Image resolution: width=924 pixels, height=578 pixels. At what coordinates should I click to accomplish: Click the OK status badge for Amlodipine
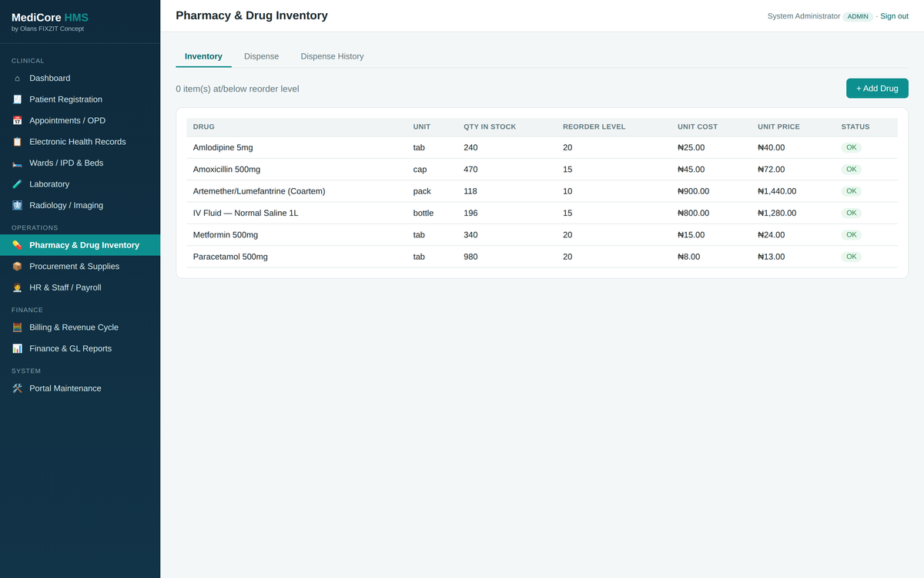[x=851, y=147]
